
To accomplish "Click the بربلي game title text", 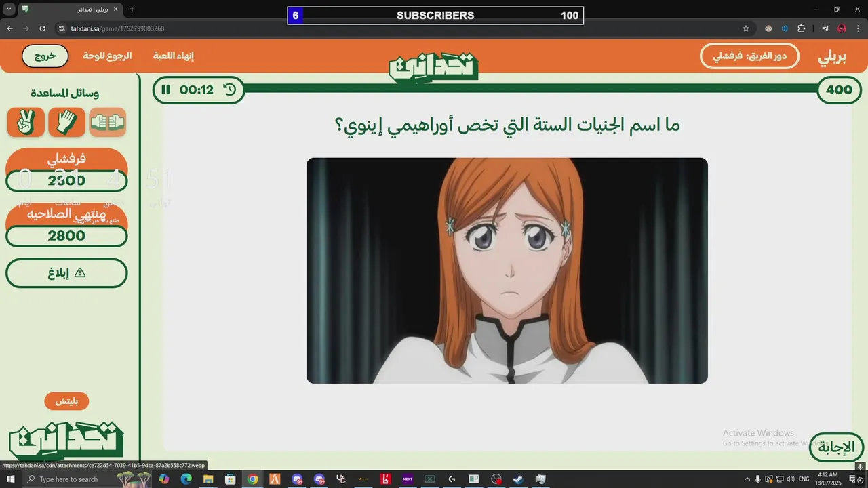I will coord(832,57).
